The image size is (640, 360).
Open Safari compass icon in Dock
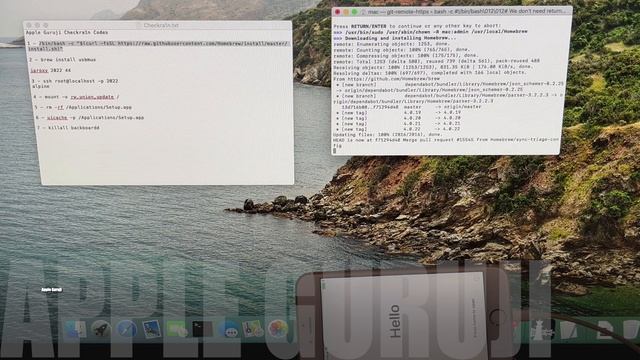click(x=127, y=329)
